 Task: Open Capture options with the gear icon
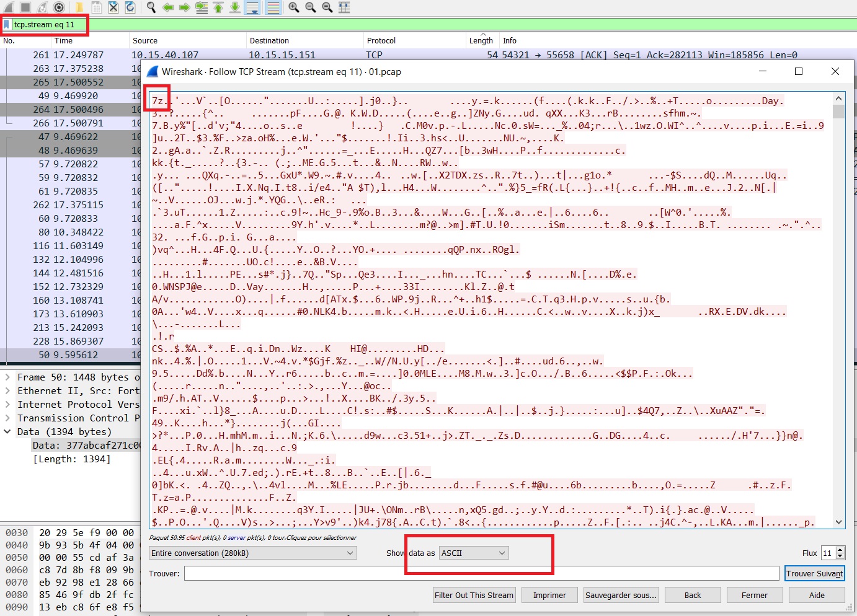click(x=58, y=7)
